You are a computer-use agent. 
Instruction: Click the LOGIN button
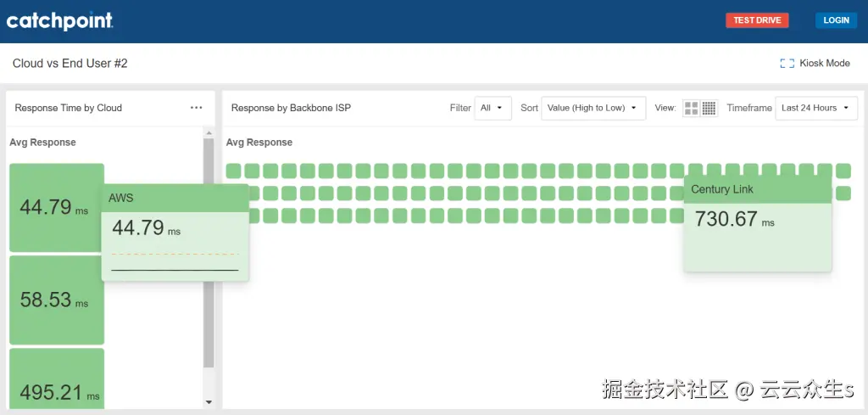point(836,20)
